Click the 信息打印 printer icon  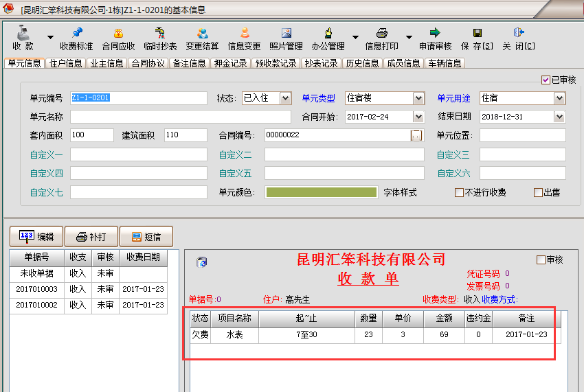point(382,33)
